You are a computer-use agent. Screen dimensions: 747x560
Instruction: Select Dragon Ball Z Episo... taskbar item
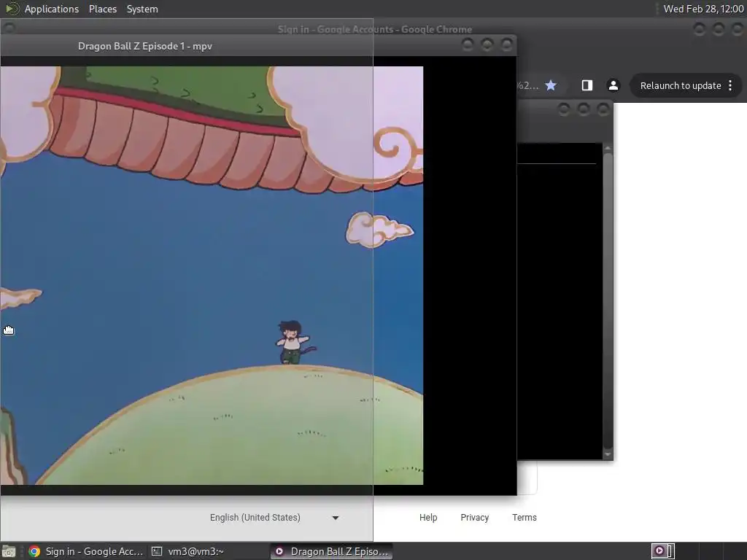[x=332, y=551]
